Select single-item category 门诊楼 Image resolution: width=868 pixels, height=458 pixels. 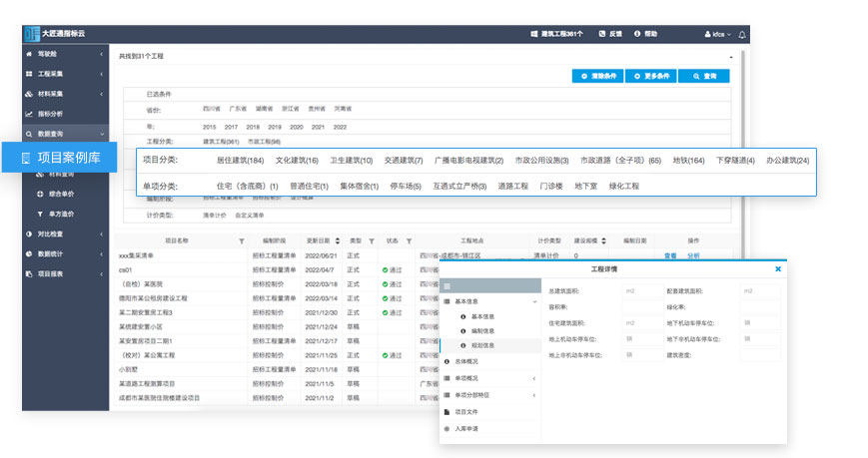tap(551, 187)
